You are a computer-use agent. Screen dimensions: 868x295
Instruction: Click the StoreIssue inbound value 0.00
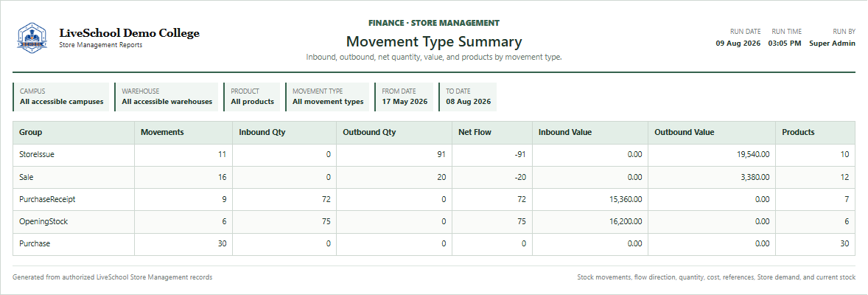click(635, 155)
